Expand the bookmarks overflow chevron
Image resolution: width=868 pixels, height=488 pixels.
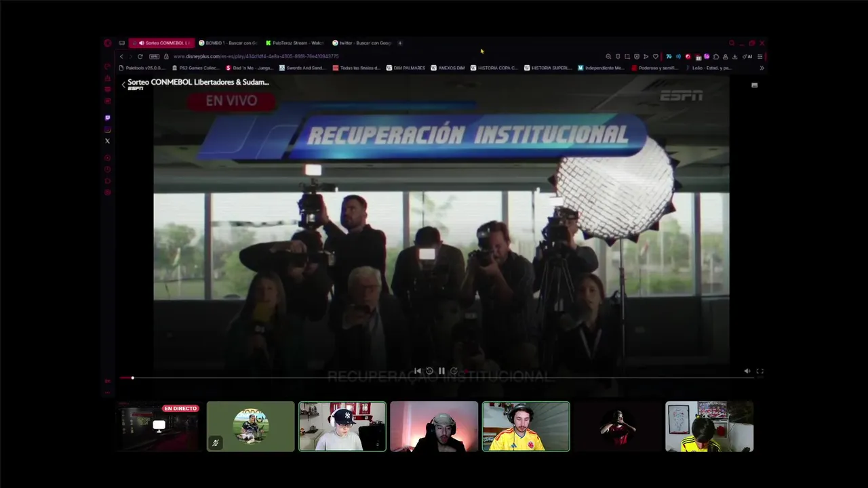[762, 68]
